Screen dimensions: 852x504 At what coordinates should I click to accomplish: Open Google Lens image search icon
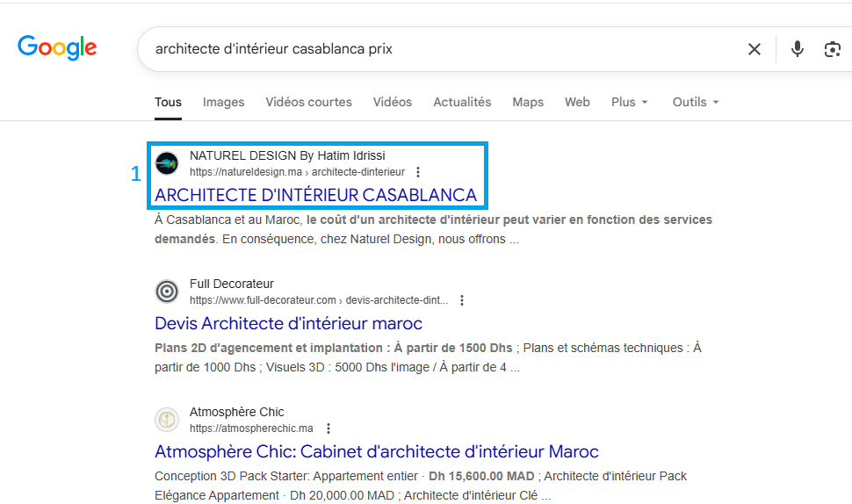[x=832, y=49]
